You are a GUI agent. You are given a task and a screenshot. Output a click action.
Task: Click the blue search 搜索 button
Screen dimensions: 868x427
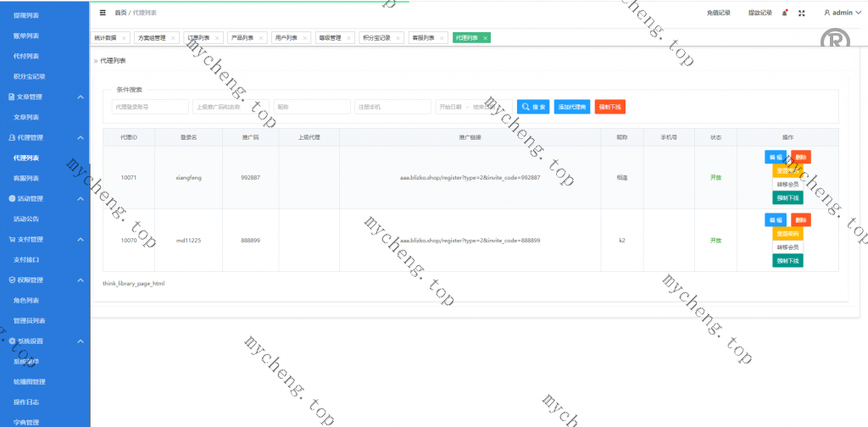pyautogui.click(x=533, y=107)
